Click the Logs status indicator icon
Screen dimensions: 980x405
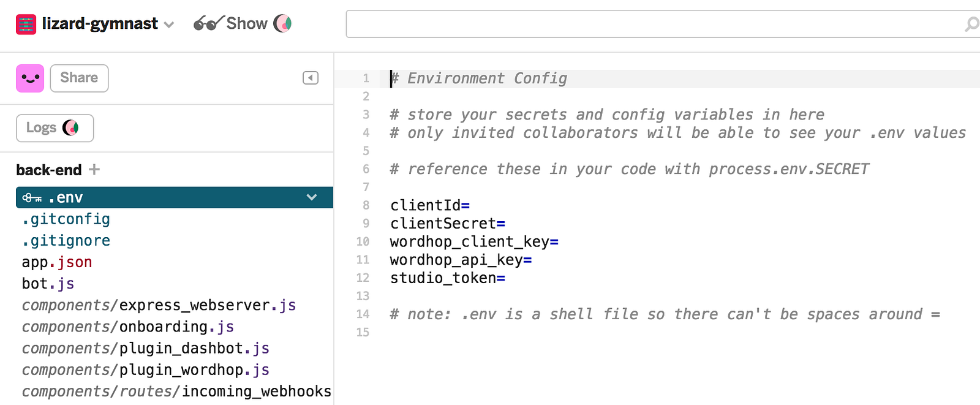tap(71, 127)
